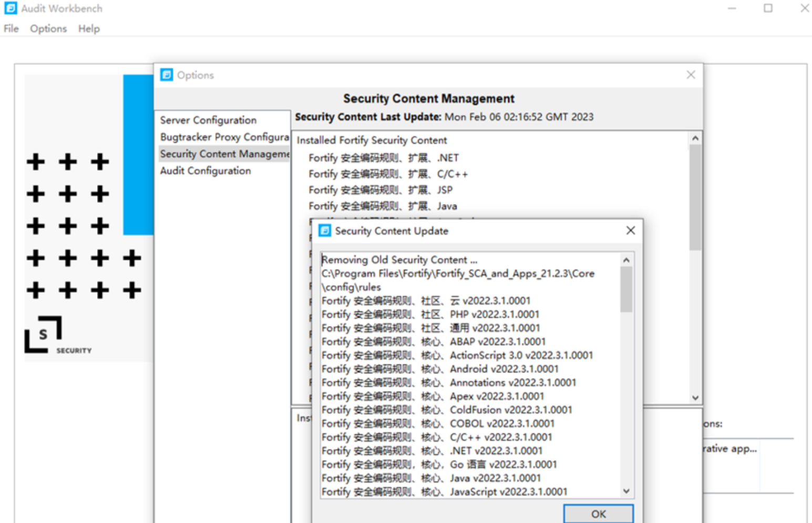Click the 'Removing Old Security Content ...' line
Viewport: 812px width, 523px height.
399,260
